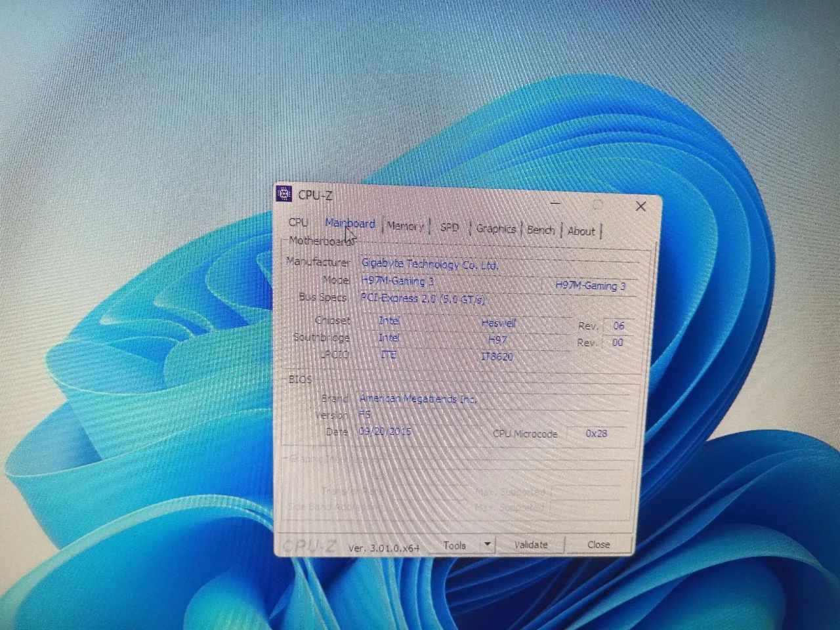Open the Graphics tab
The image size is (840, 630).
pyautogui.click(x=495, y=228)
